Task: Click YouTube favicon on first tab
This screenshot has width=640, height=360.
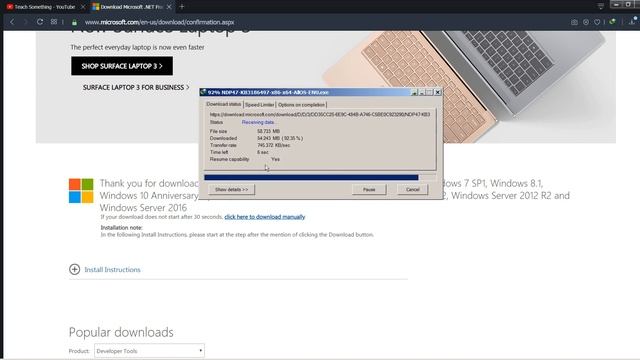Action: [x=10, y=7]
